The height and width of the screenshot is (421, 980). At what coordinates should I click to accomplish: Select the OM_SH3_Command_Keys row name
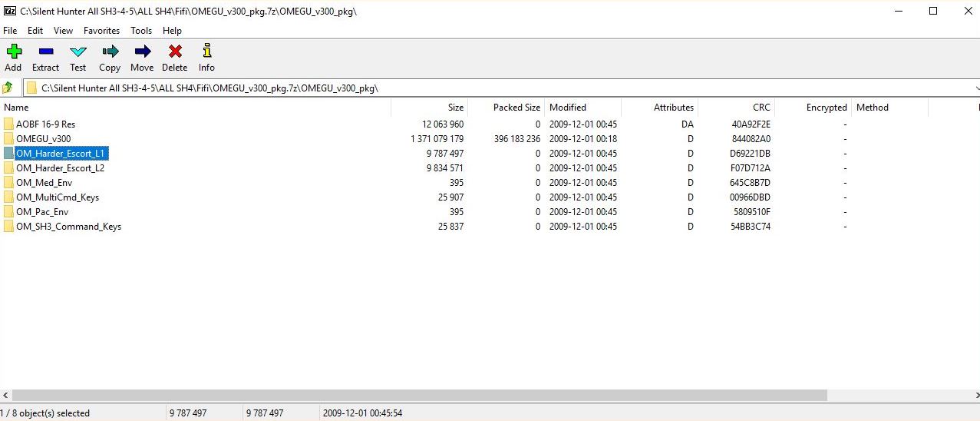tap(68, 226)
